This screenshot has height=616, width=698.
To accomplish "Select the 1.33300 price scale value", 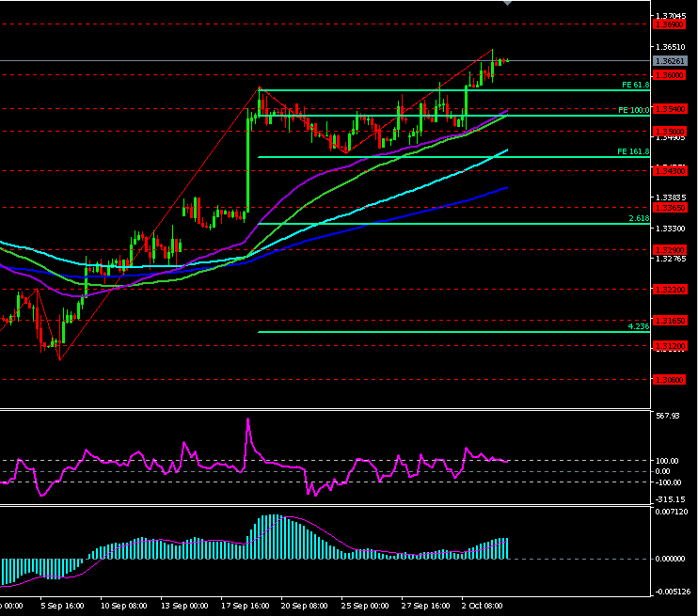I will click(671, 229).
